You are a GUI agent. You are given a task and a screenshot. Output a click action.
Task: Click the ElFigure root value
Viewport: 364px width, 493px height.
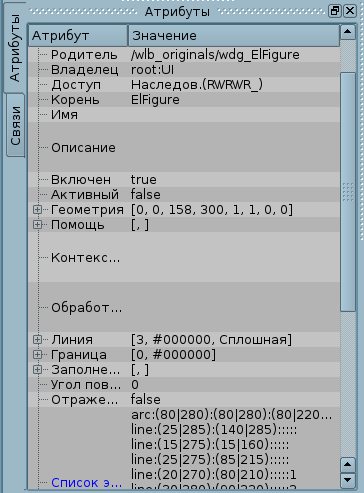click(155, 100)
